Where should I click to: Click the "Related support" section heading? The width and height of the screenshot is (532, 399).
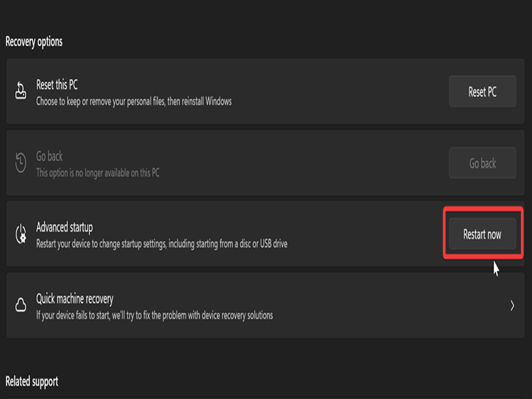pos(32,381)
